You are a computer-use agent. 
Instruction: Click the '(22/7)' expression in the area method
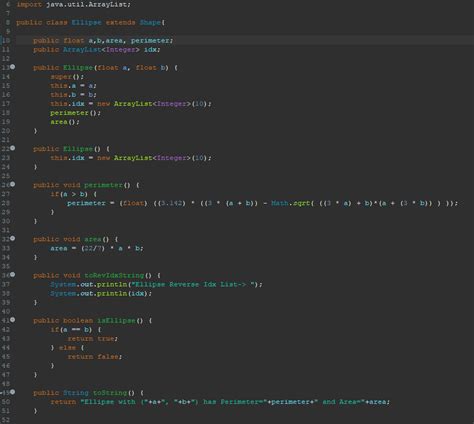[93, 248]
